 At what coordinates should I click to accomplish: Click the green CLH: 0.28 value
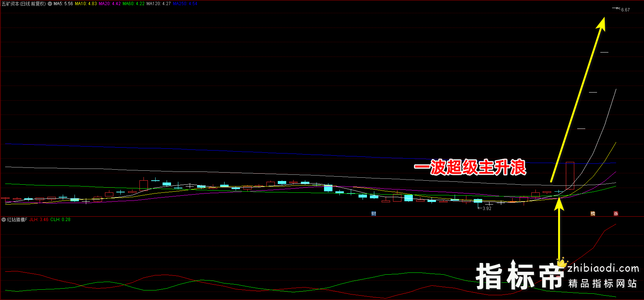(x=61, y=220)
